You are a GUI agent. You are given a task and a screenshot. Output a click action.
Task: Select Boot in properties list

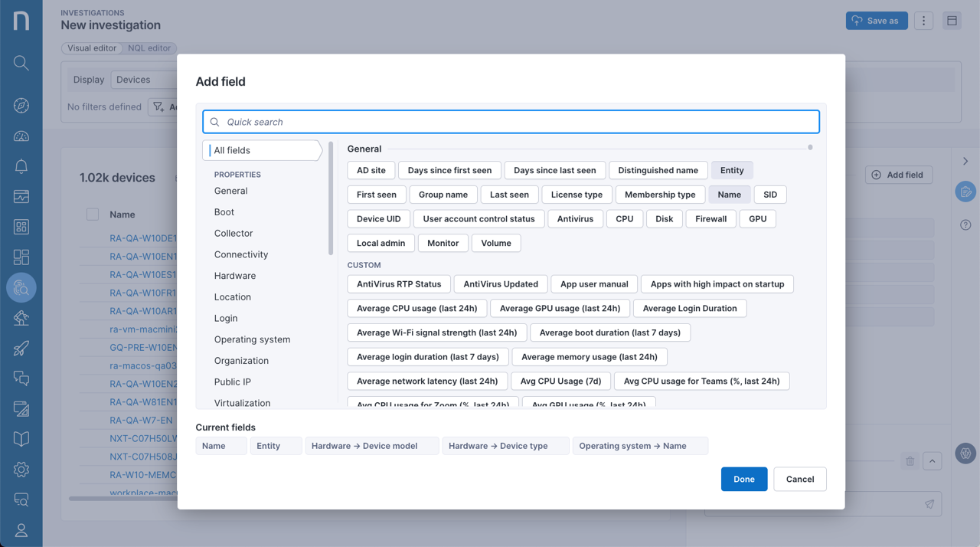click(224, 212)
